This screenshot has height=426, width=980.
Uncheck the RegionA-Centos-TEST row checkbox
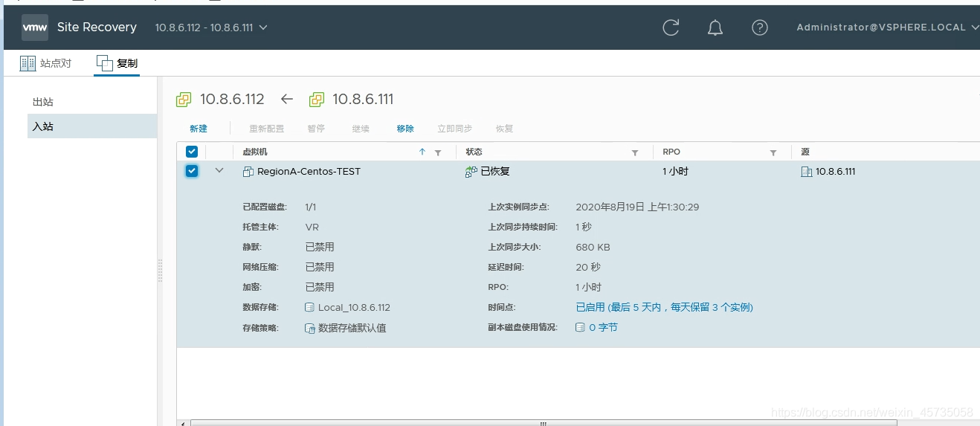click(x=192, y=171)
